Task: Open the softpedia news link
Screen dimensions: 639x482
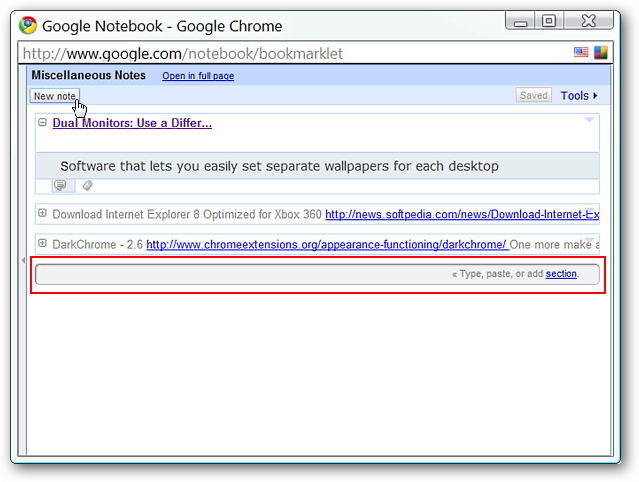Action: pos(462,214)
